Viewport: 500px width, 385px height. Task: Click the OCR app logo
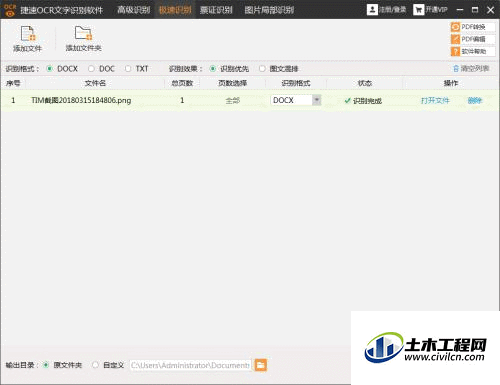pyautogui.click(x=10, y=10)
